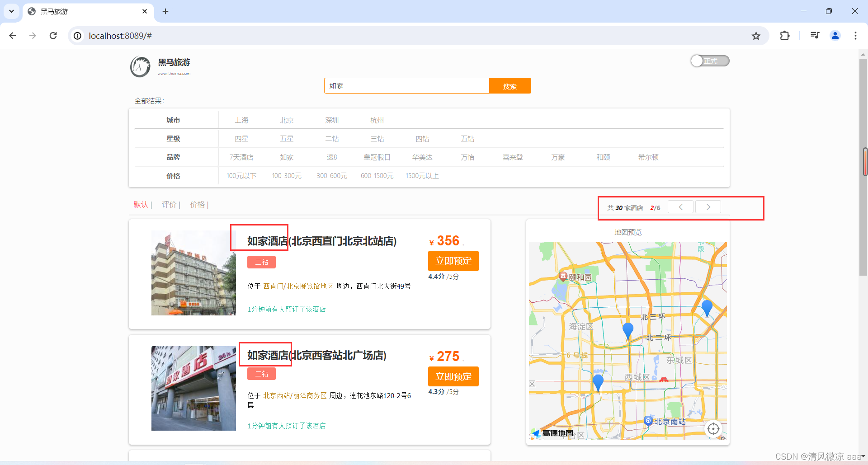Filter by brand 如家
The width and height of the screenshot is (868, 465).
click(287, 157)
